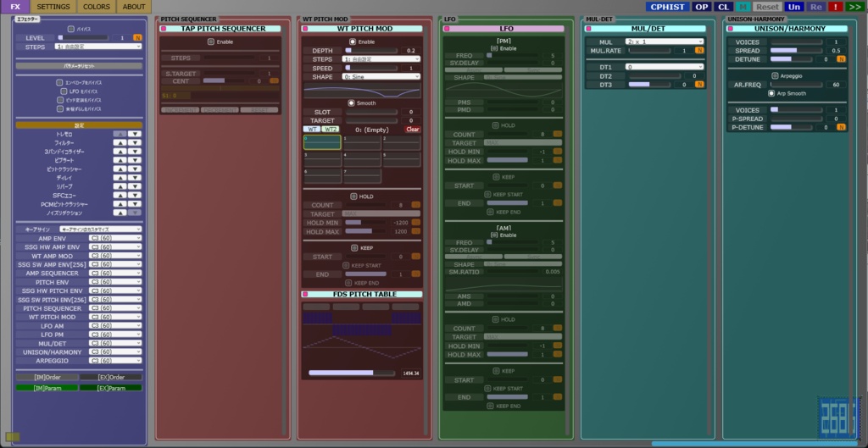Enable the Arpeggio checkbox

click(775, 75)
